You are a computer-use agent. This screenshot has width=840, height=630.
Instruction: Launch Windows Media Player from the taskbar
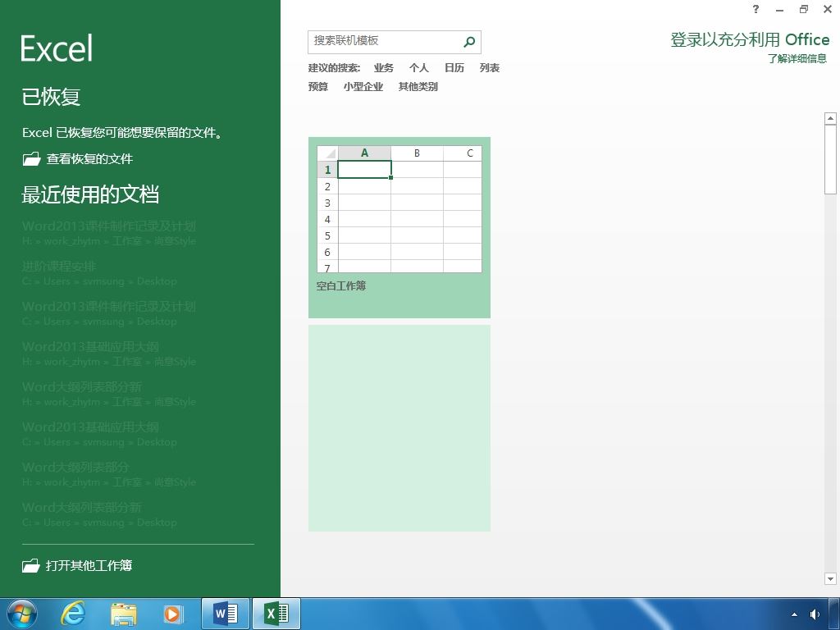coord(173,614)
